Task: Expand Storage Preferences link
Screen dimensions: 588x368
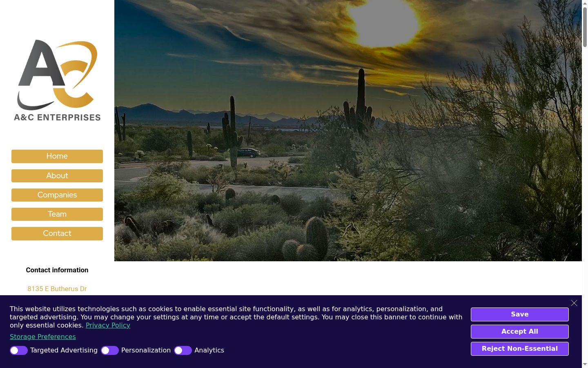Action: (43, 337)
